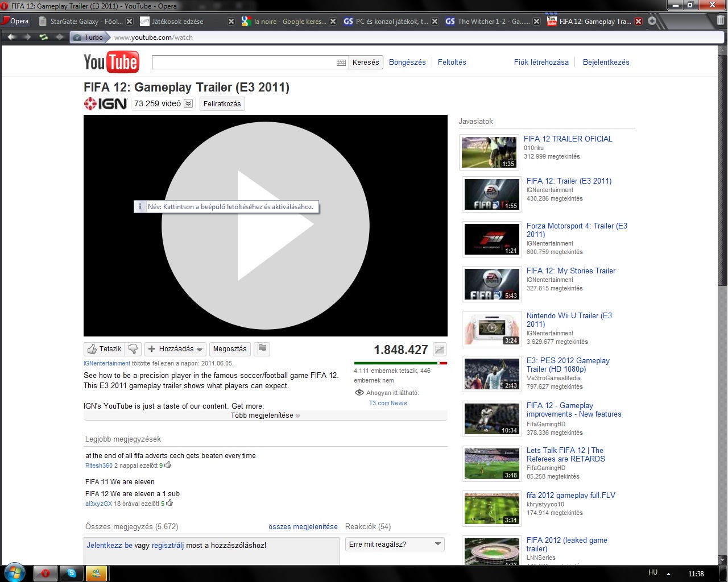Click the Tetszik like button
This screenshot has height=582, width=728.
105,349
